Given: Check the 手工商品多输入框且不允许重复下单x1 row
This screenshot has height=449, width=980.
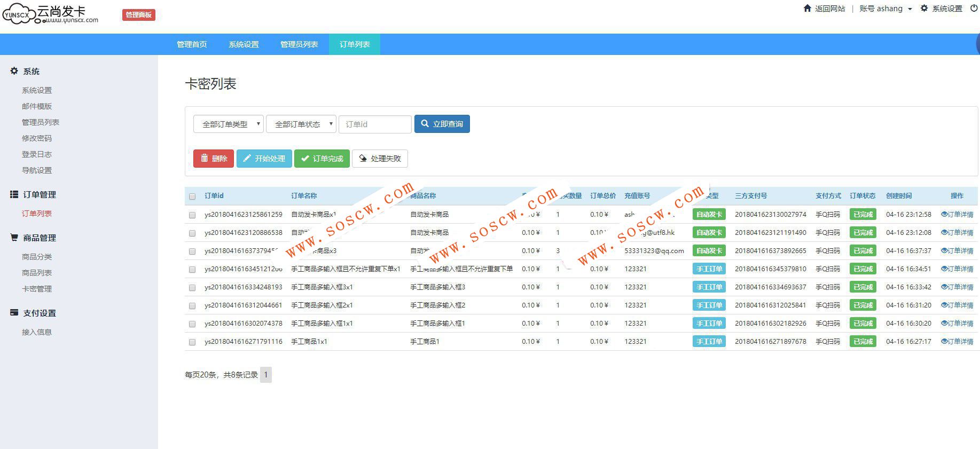Looking at the screenshot, I should 192,270.
